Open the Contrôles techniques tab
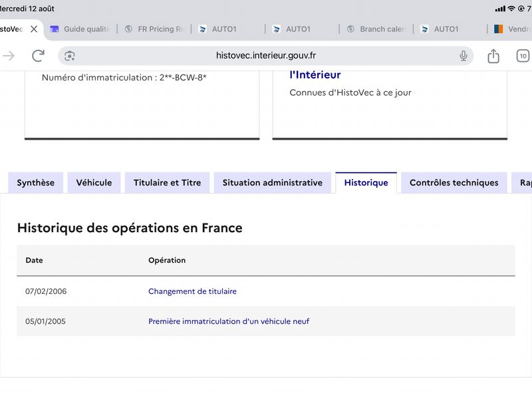The height and width of the screenshot is (399, 532). coord(454,183)
